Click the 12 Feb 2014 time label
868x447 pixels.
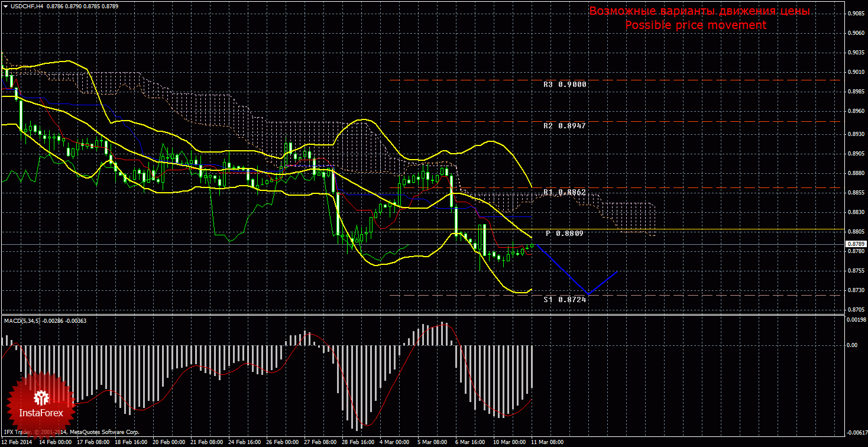(x=17, y=442)
